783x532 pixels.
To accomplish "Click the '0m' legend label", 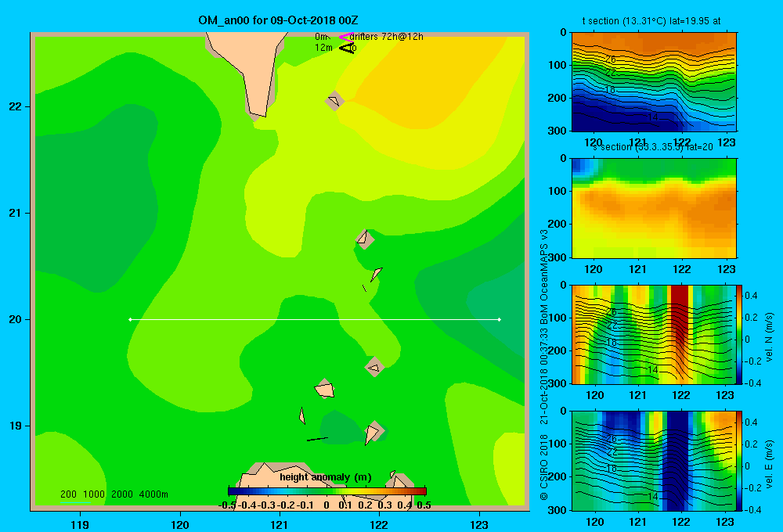I will point(322,37).
